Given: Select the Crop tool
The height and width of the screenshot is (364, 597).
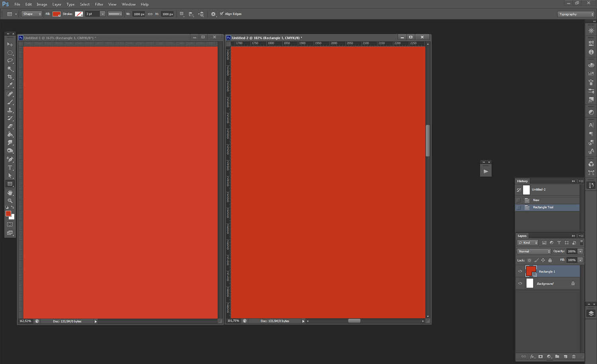Looking at the screenshot, I should coord(10,77).
